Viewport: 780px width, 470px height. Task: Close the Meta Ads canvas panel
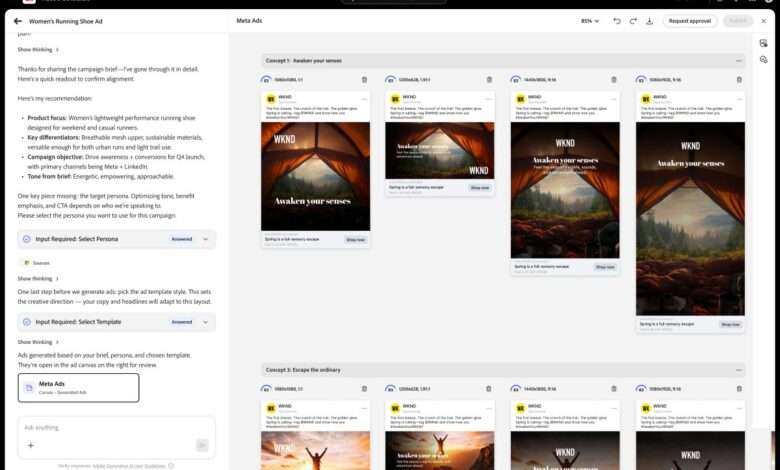(x=763, y=20)
